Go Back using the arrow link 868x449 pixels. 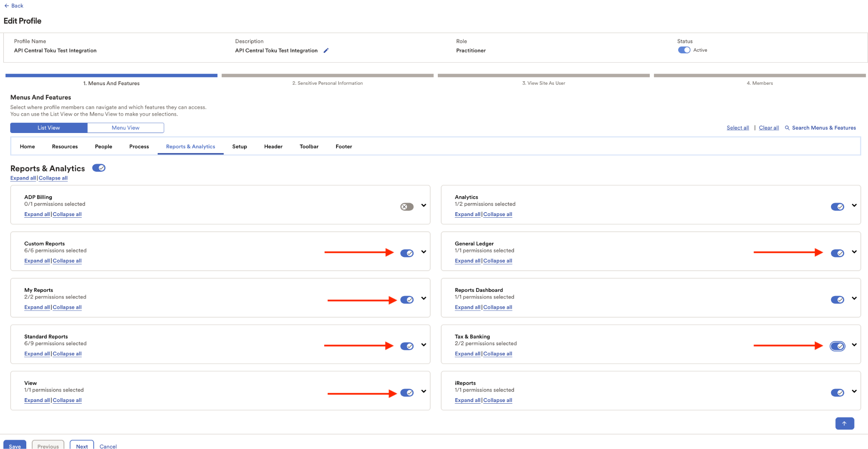[x=14, y=6]
